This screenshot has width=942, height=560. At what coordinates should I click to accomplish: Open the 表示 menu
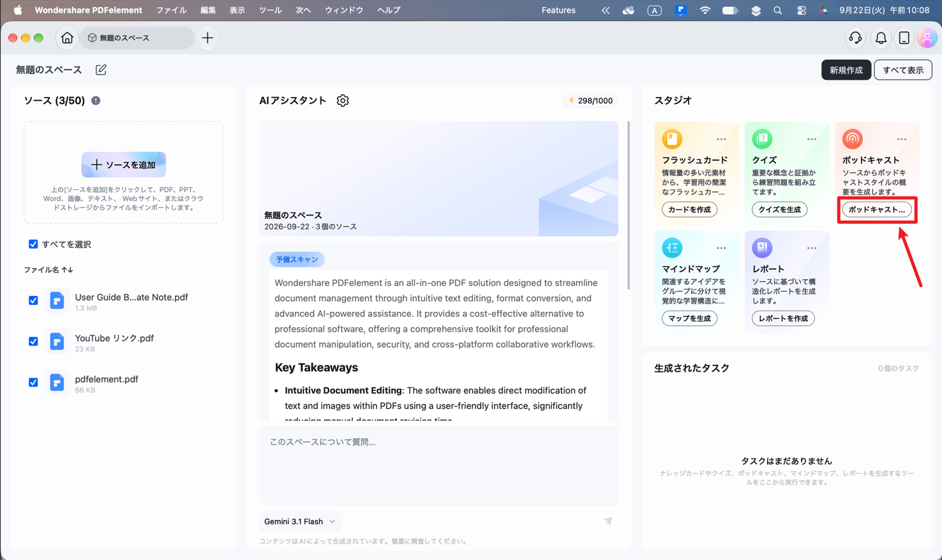click(237, 10)
